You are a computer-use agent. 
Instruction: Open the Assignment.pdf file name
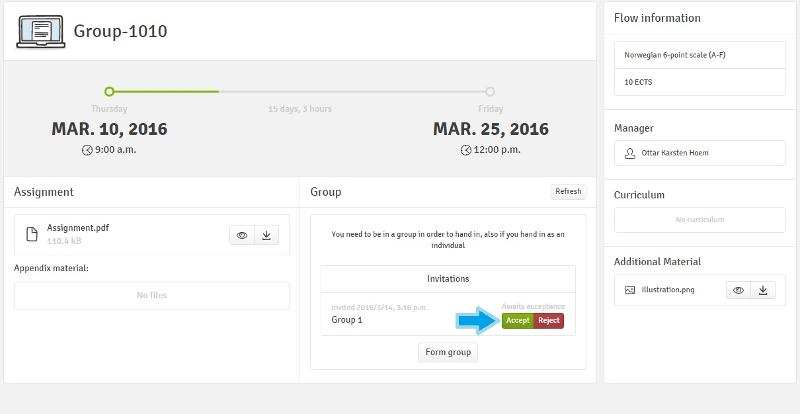(78, 228)
